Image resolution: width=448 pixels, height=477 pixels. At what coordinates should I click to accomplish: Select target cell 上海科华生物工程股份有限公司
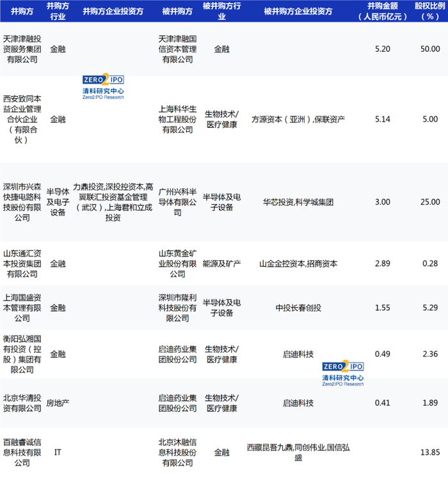177,119
